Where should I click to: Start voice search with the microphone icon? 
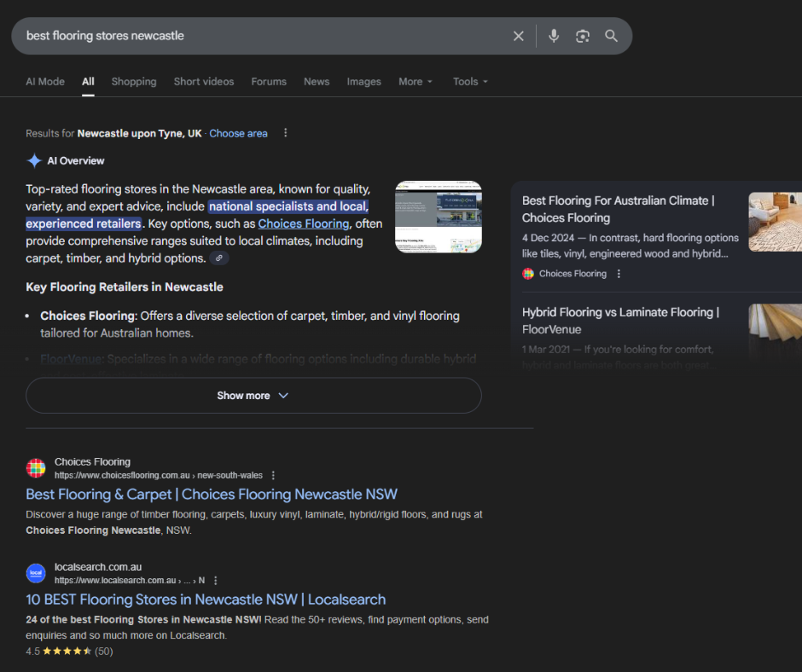[x=554, y=36]
